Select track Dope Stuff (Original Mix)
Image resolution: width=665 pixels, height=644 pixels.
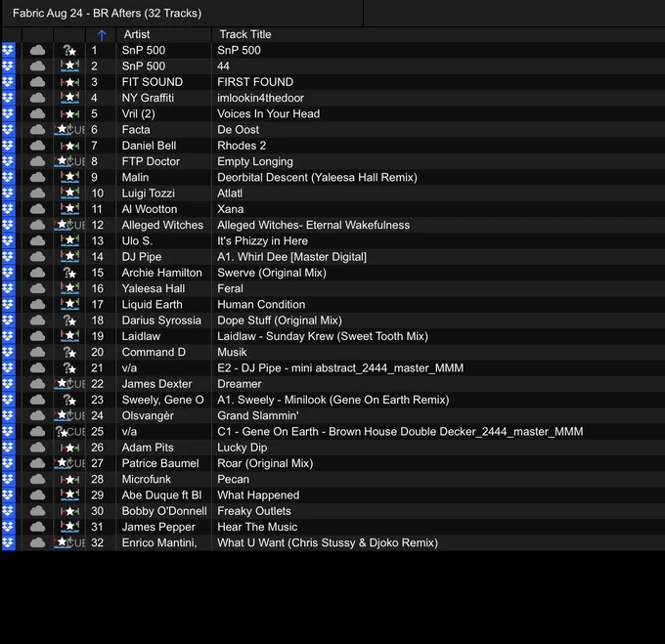point(280,321)
